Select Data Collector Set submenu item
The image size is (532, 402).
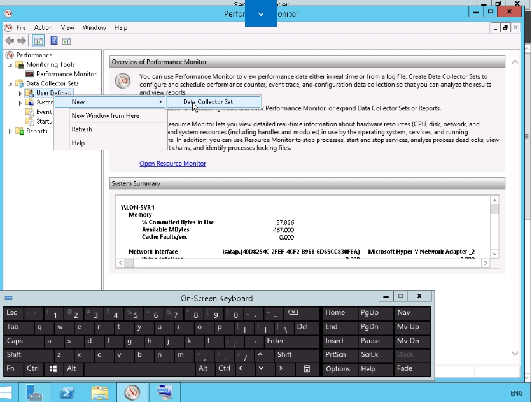click(x=213, y=102)
